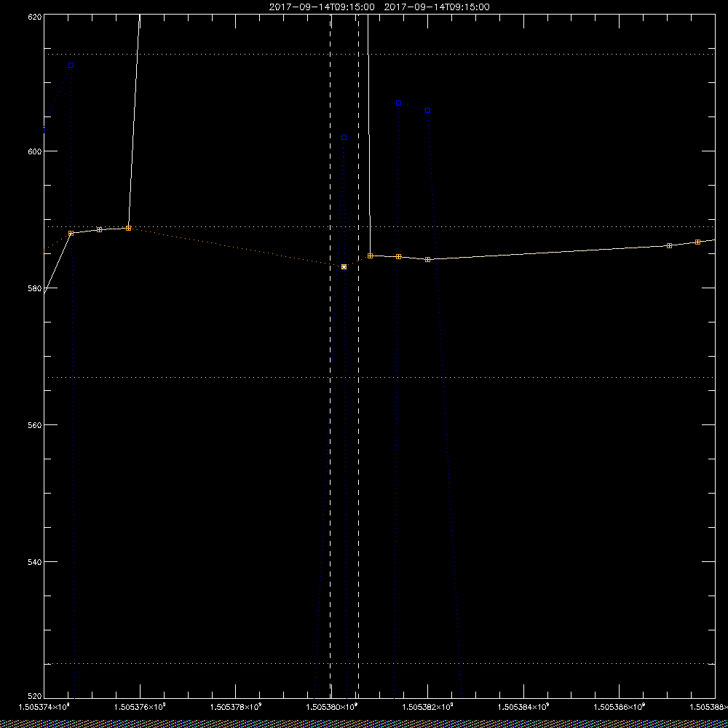Select the white-filled square marker between dashed lines
The width and height of the screenshot is (728, 728).
click(344, 267)
